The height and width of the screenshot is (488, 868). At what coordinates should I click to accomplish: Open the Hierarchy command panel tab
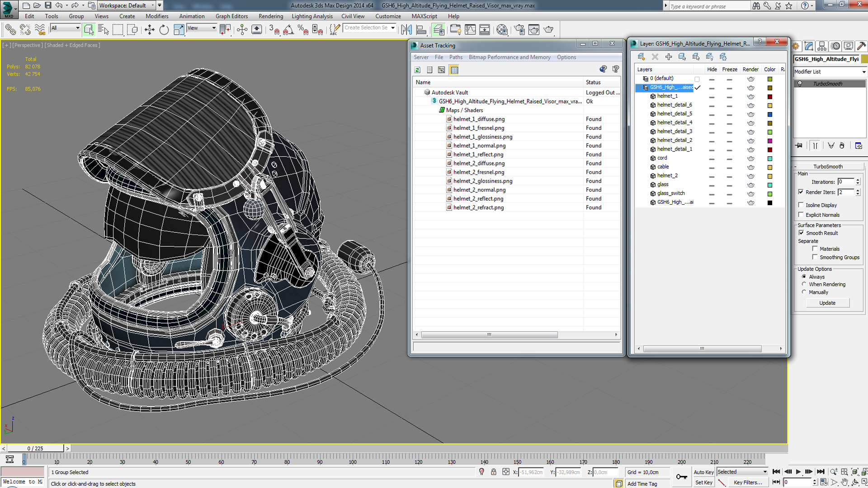(x=822, y=46)
